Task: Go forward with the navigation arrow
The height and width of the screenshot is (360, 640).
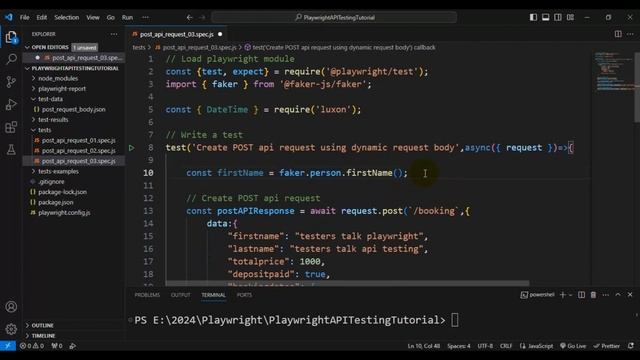Action: (x=202, y=18)
